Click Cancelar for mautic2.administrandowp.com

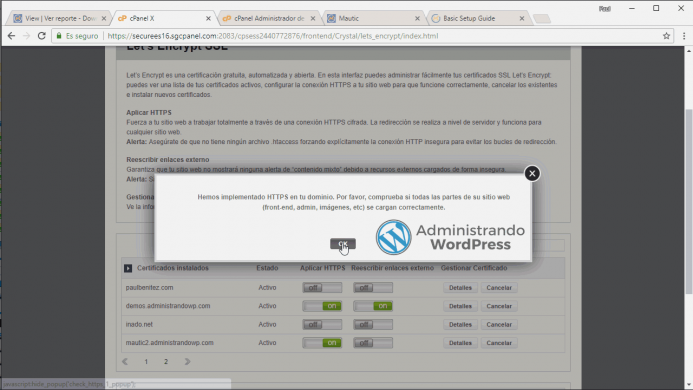(x=499, y=343)
